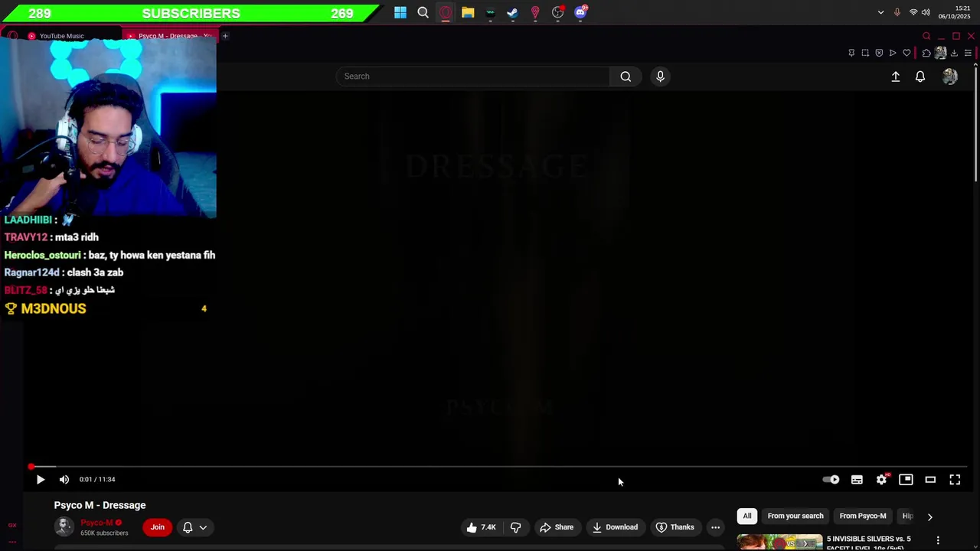The width and height of the screenshot is (980, 551).
Task: Open the browser easy setup menu
Action: pos(968,53)
